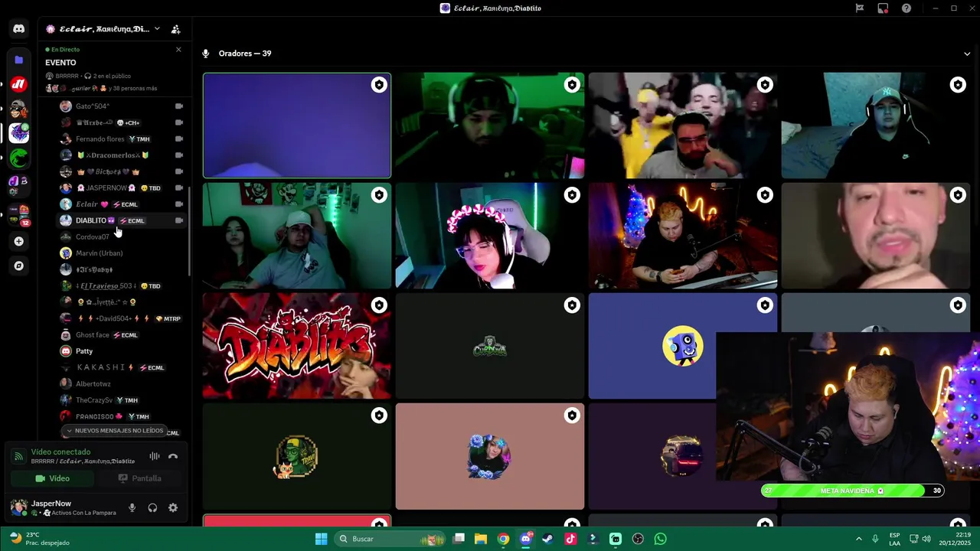Toggle screen share with Pantalla button
Image resolution: width=980 pixels, height=551 pixels.
[x=139, y=478]
